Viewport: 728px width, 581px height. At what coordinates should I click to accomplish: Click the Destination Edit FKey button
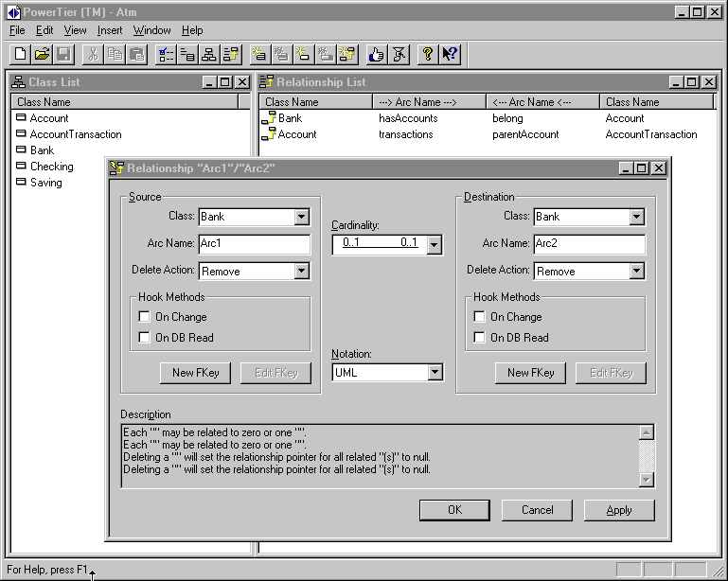[611, 373]
